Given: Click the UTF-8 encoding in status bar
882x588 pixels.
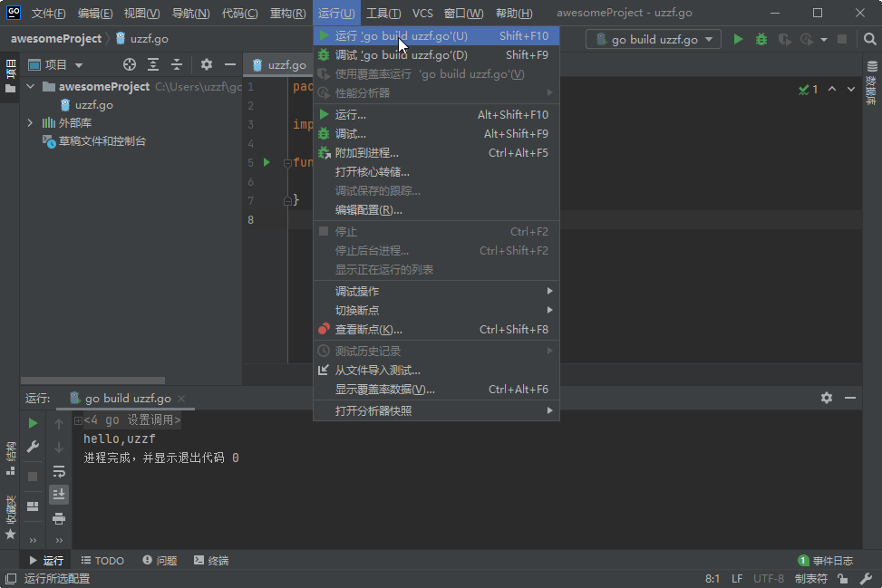Looking at the screenshot, I should click(x=769, y=578).
